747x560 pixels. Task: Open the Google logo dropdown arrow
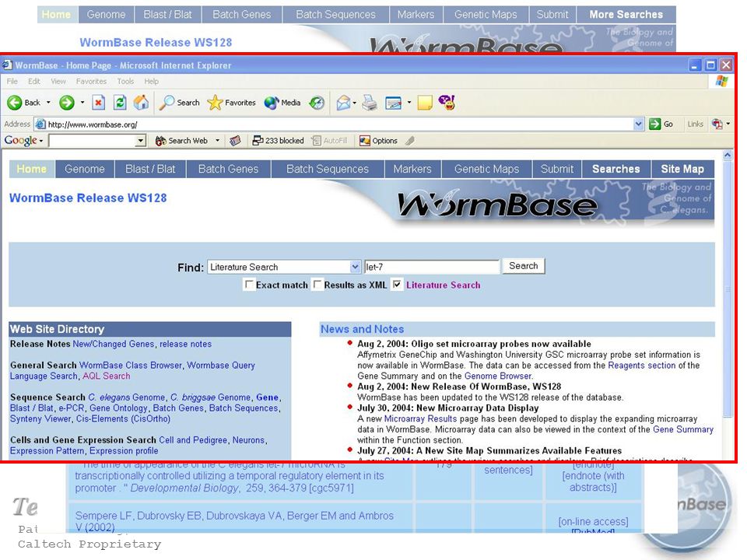click(x=41, y=141)
